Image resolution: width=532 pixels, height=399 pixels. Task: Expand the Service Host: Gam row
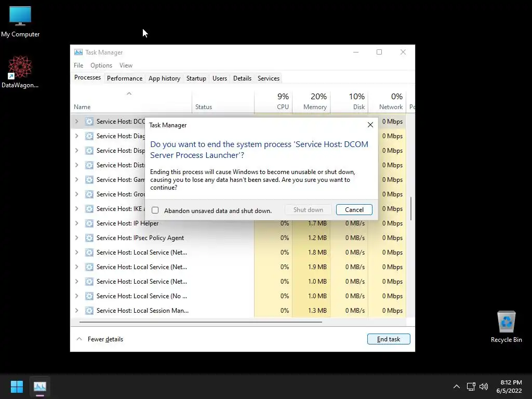(77, 179)
